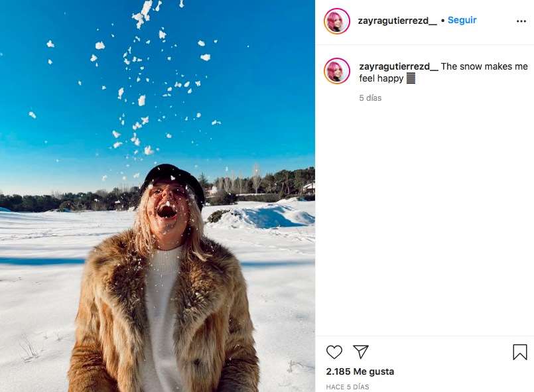View the 2.185 Me gusta likes list
The width and height of the screenshot is (534, 392).
pos(360,371)
